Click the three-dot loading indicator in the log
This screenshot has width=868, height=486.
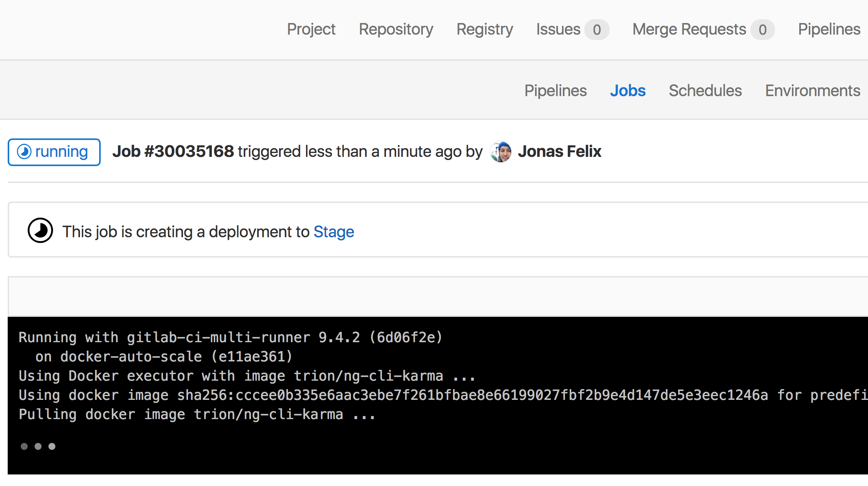[x=38, y=446]
